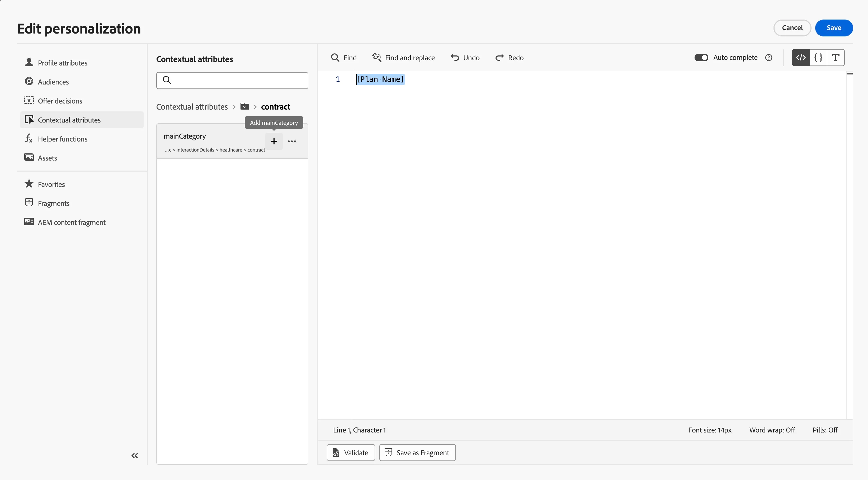
Task: Click the Validate button
Action: coord(351,453)
